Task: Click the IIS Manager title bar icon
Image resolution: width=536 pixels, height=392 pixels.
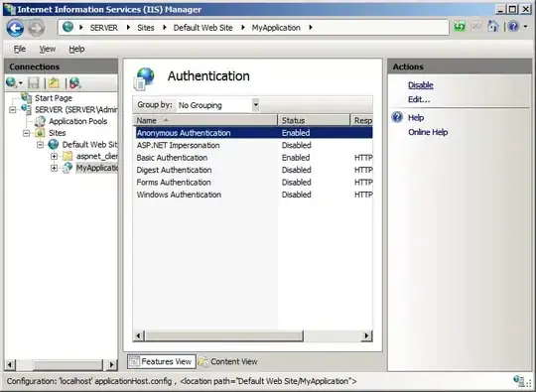Action: click(x=10, y=9)
